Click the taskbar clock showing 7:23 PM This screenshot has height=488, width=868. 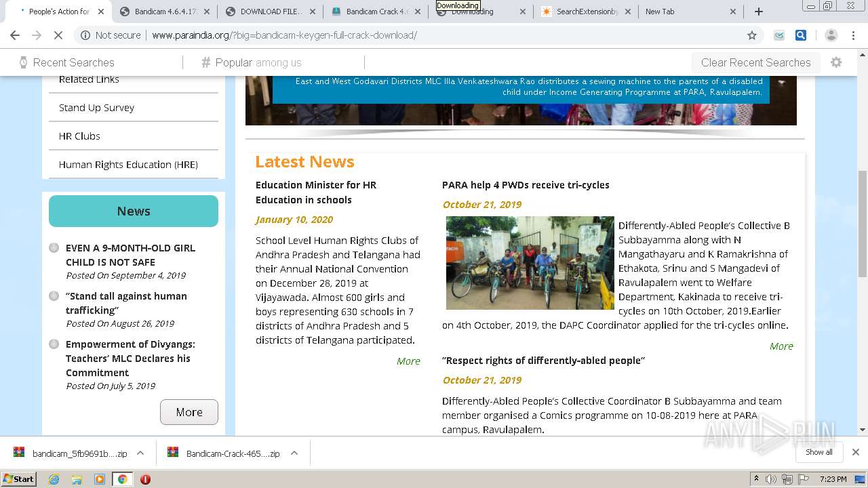click(x=833, y=479)
